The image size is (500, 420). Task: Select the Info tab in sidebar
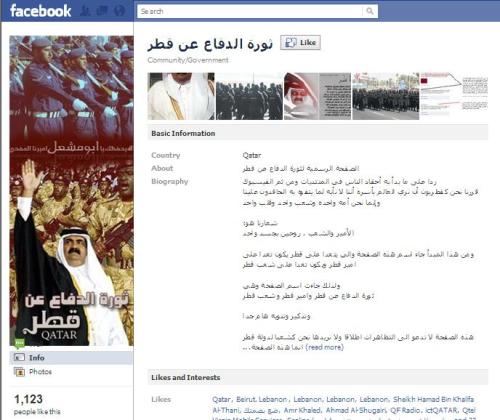tap(71, 358)
